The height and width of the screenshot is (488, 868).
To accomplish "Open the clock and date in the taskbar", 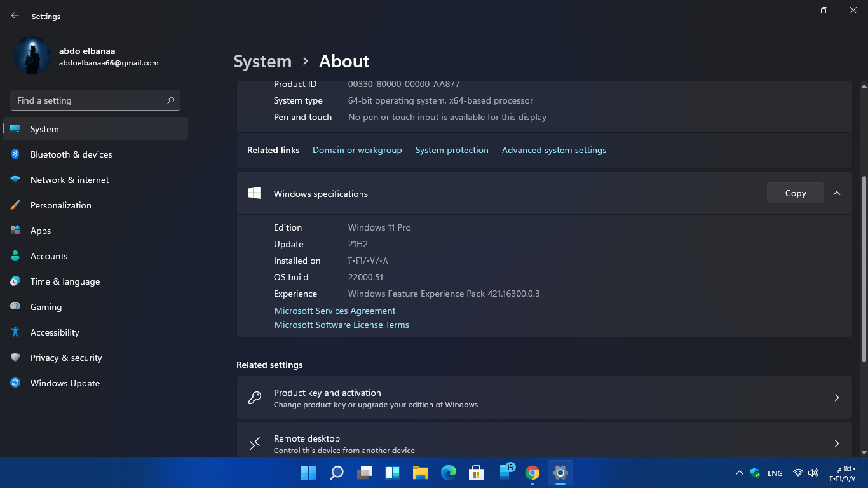I will pyautogui.click(x=843, y=473).
